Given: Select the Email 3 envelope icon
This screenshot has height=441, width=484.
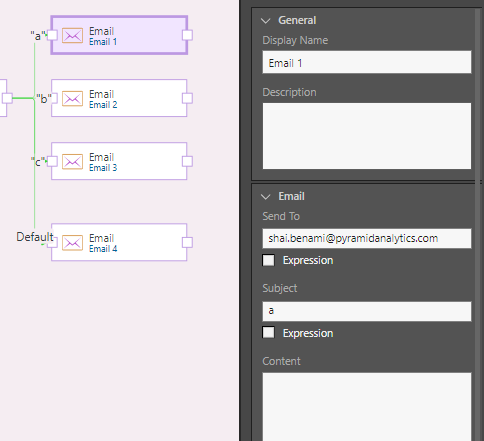Looking at the screenshot, I should pos(72,162).
